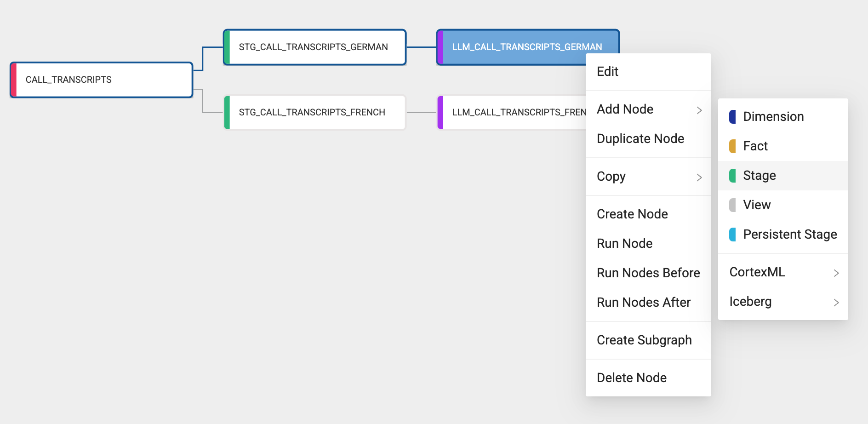Click the green Stage color marker
This screenshot has height=424, width=868.
pos(732,176)
